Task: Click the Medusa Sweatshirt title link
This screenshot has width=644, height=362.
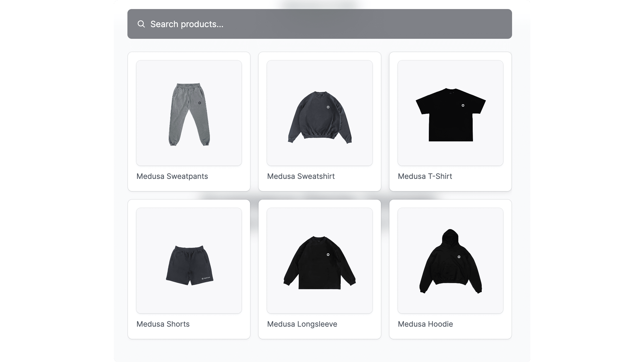Action: [x=301, y=176]
